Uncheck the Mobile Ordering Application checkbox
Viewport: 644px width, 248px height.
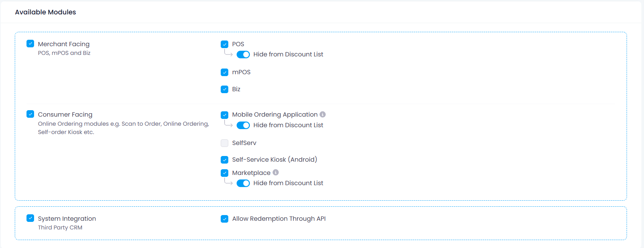pyautogui.click(x=225, y=115)
